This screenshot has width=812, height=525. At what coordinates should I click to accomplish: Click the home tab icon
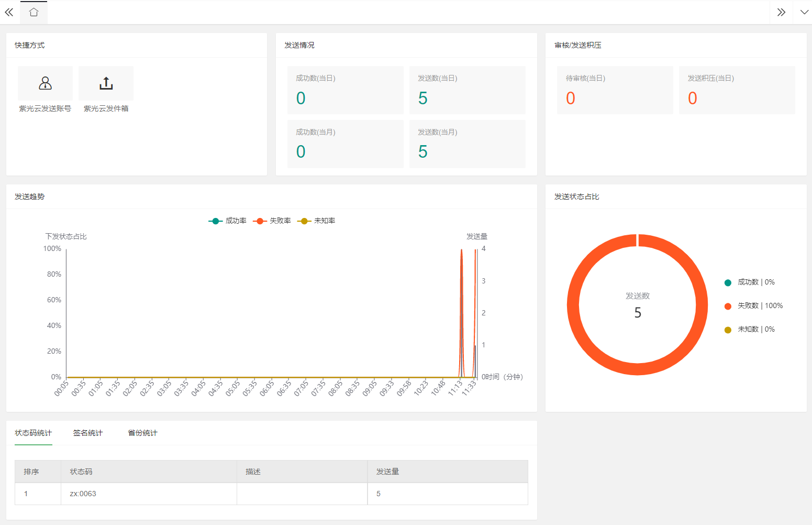point(34,12)
